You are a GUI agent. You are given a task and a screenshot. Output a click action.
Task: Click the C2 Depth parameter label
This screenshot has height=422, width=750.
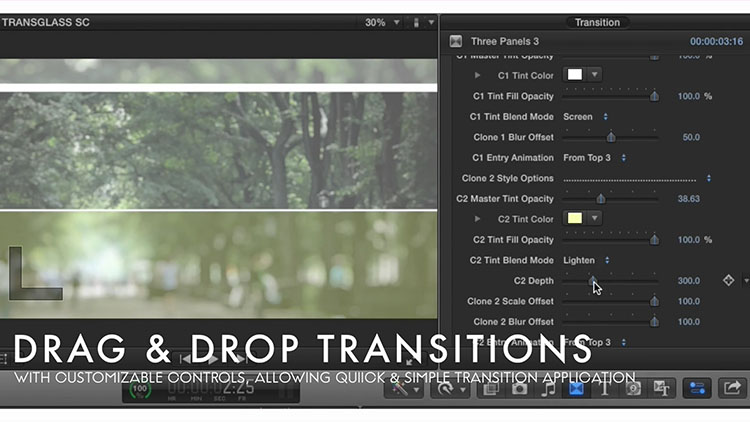pyautogui.click(x=533, y=281)
